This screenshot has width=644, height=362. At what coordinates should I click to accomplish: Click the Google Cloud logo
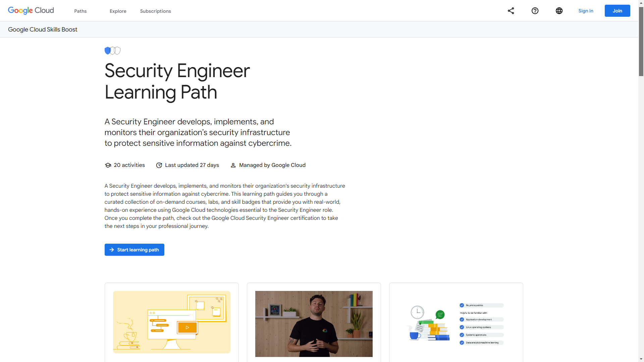click(x=31, y=10)
